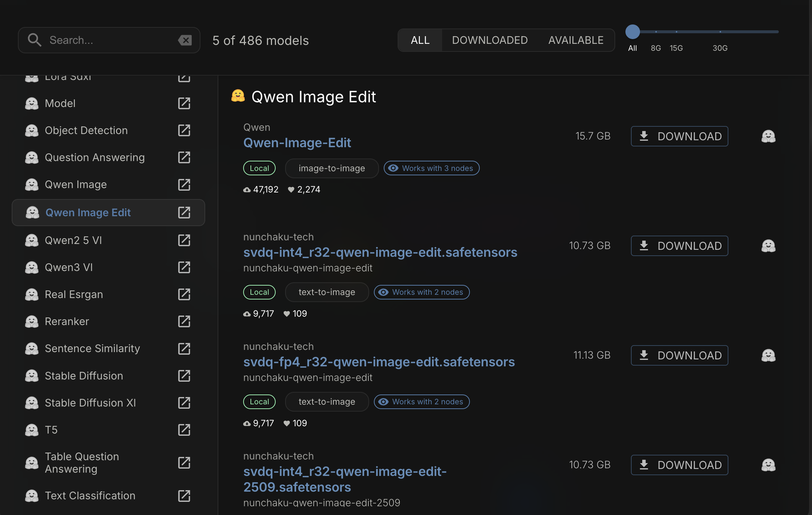The image size is (812, 515).
Task: Click 'Works with 2 nodes' badge under svdq-fp4
Action: [422, 402]
